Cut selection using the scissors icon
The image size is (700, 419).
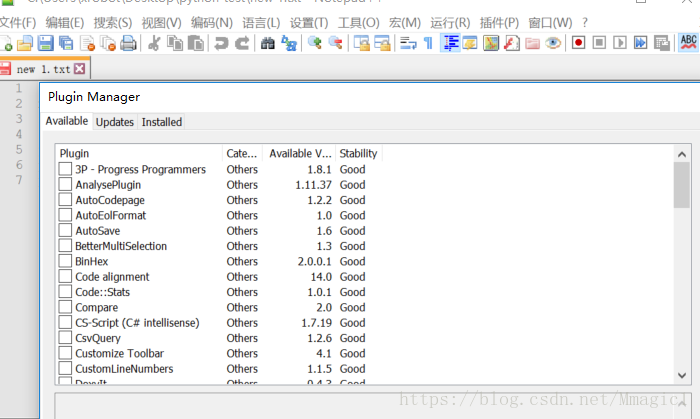(x=154, y=43)
